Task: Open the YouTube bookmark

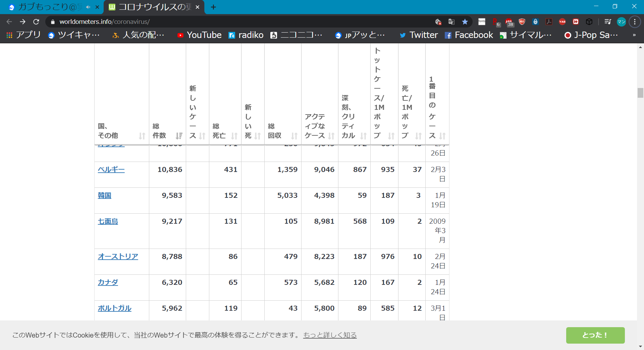Action: point(200,35)
